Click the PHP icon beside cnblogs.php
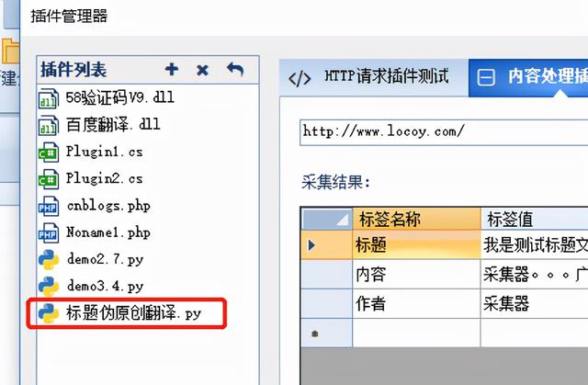This screenshot has height=385, width=588. click(x=49, y=206)
